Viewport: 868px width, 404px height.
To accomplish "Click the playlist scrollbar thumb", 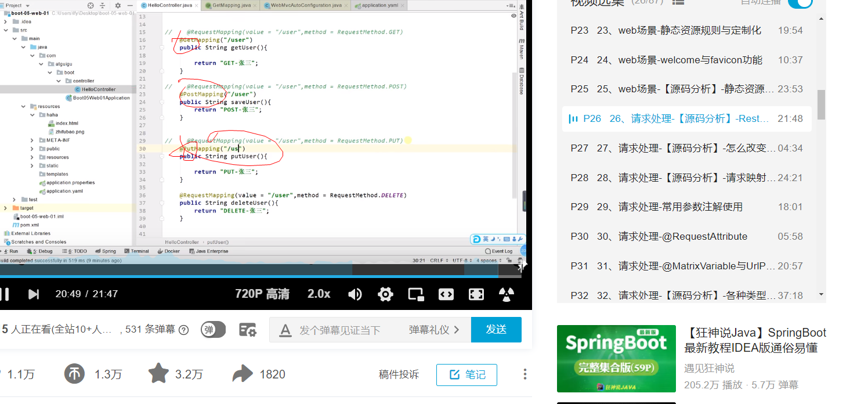I will (821, 104).
